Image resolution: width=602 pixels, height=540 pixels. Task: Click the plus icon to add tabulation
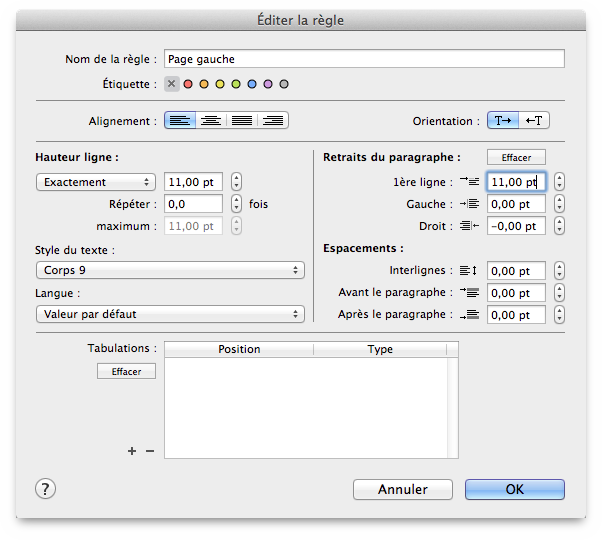click(x=132, y=451)
